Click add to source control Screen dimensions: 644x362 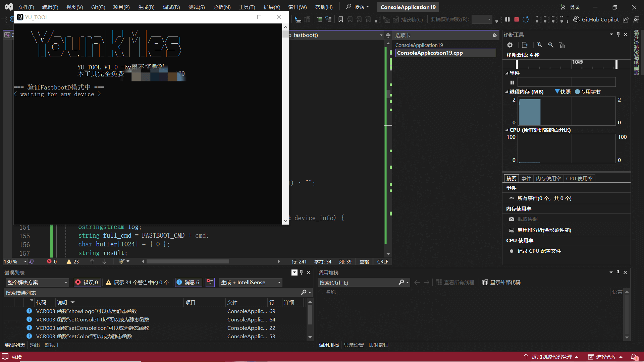click(551, 357)
